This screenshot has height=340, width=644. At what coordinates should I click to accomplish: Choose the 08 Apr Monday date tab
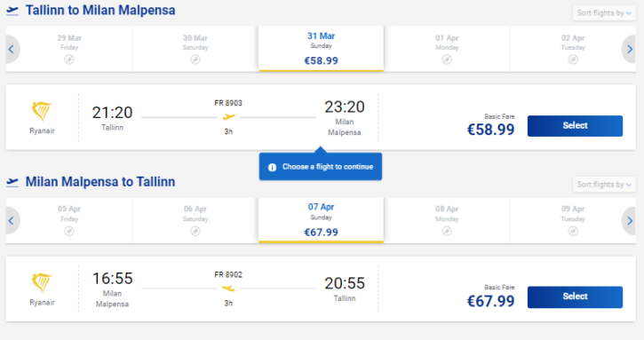(x=447, y=220)
